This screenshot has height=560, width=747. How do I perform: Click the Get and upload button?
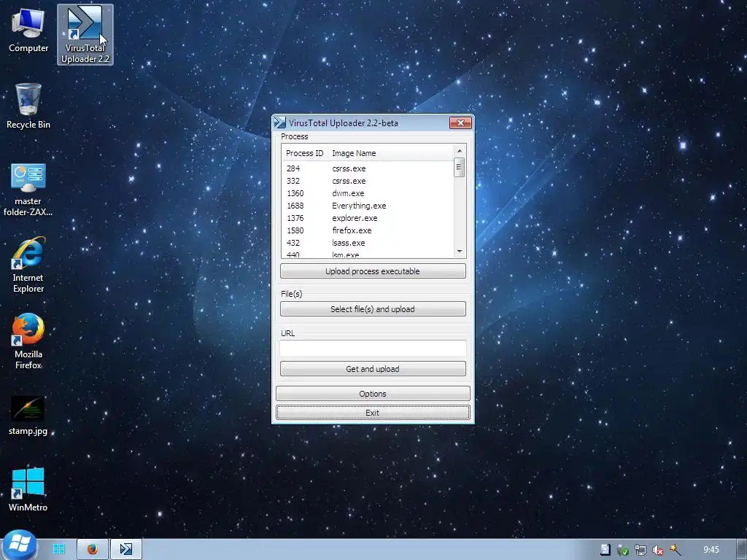click(x=373, y=368)
